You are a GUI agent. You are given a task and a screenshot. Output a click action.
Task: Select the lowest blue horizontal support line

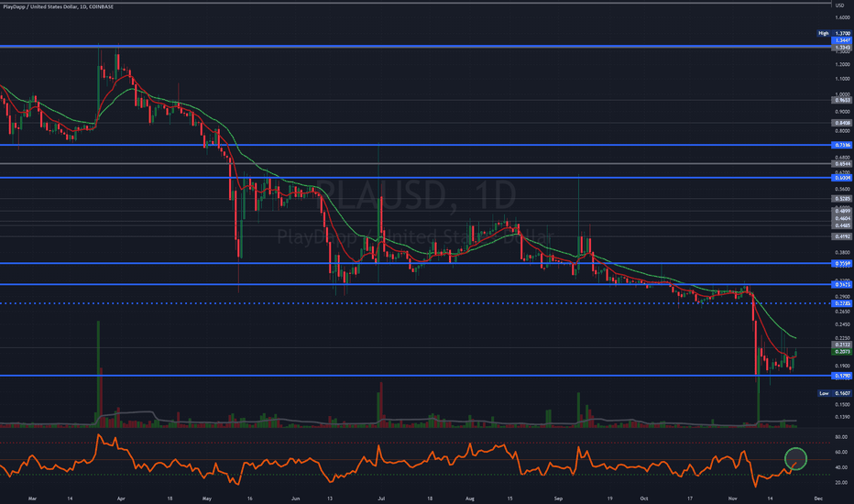[415, 376]
